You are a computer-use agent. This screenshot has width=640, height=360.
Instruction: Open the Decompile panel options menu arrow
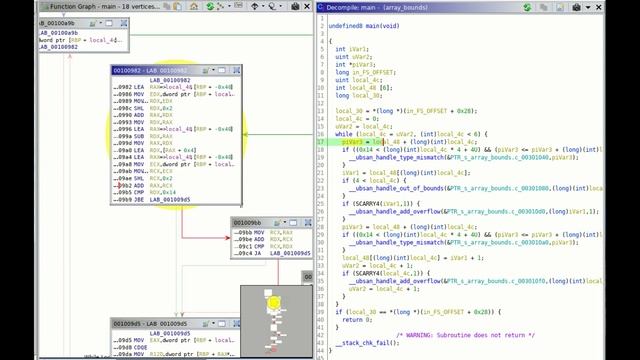(x=588, y=7)
